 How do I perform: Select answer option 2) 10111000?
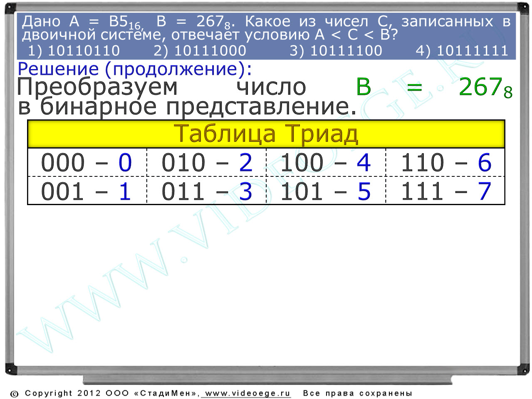click(200, 51)
